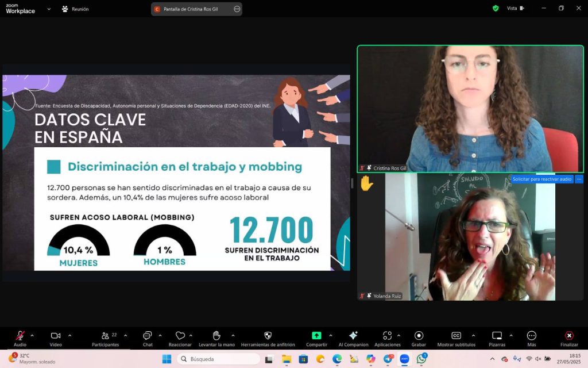Click the Cristina Ros Gil name label
The image size is (588, 368).
tap(390, 168)
